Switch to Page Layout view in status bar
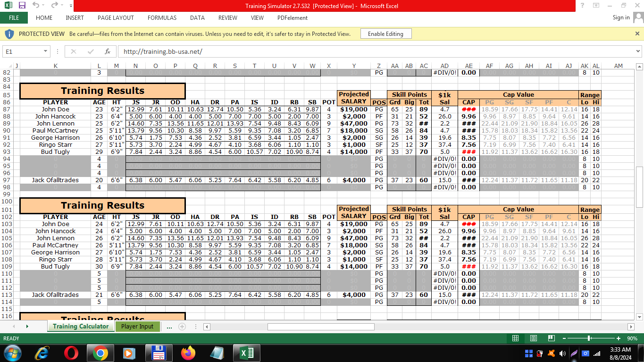Screen dimensions: 644x362 [533, 338]
